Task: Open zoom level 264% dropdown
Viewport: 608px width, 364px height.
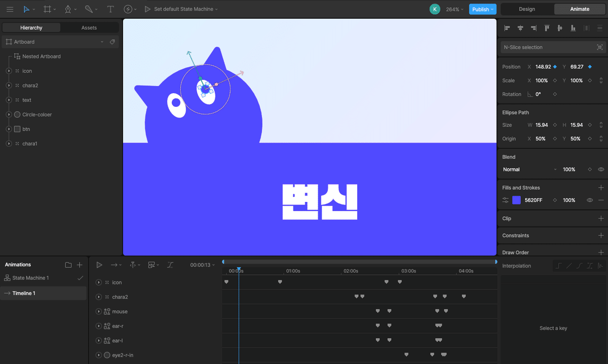Action: 455,9
